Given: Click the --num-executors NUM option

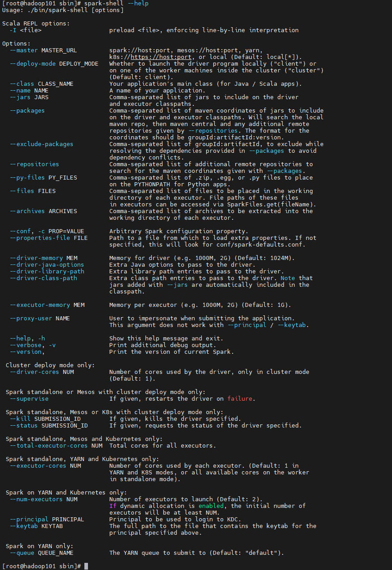Looking at the screenshot, I should pyautogui.click(x=43, y=499).
